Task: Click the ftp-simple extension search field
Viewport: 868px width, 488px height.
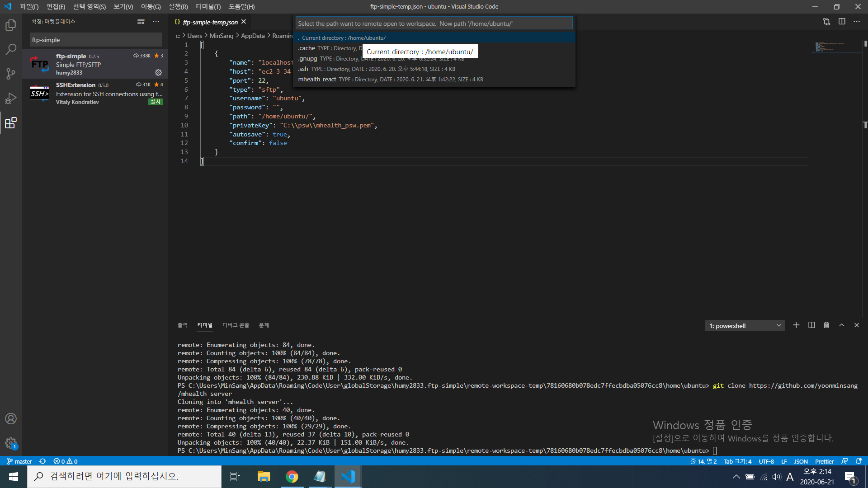Action: click(96, 40)
